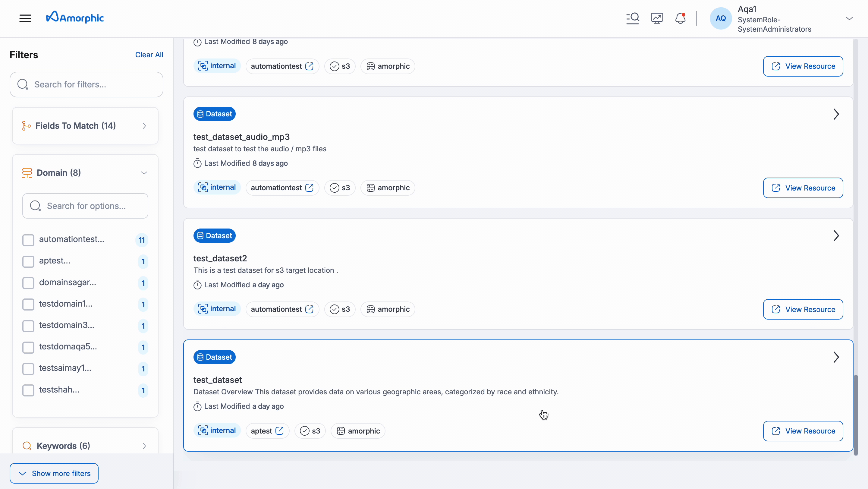Check the automationtest domain filter

point(28,240)
